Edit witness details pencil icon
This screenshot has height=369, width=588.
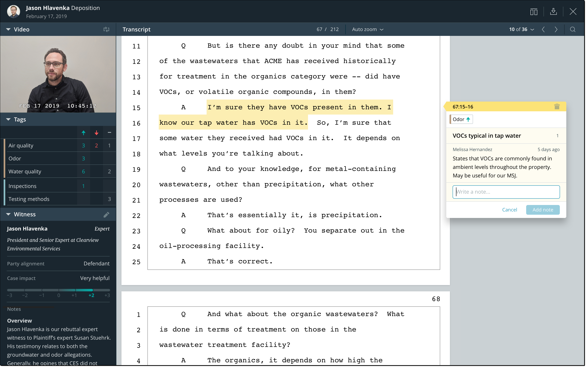point(106,215)
